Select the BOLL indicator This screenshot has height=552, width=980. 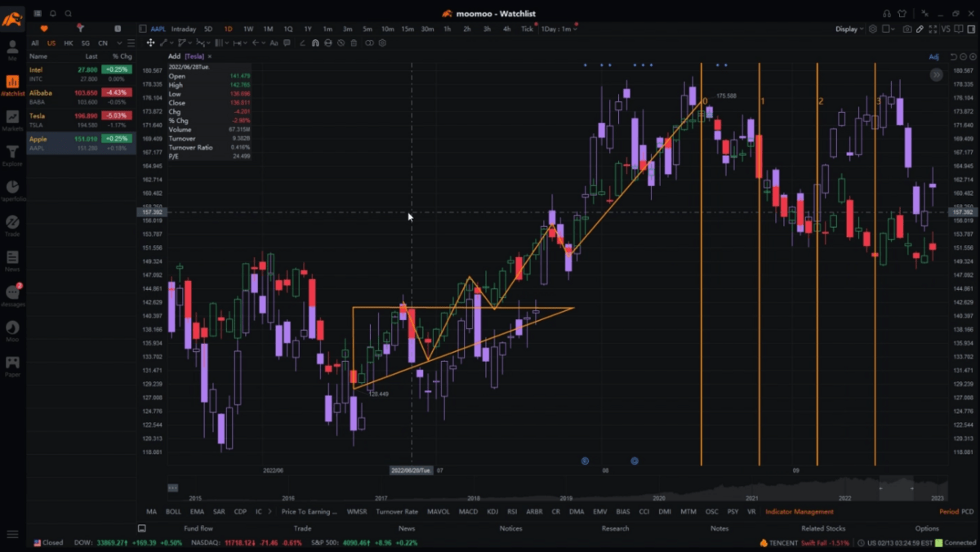tap(173, 511)
